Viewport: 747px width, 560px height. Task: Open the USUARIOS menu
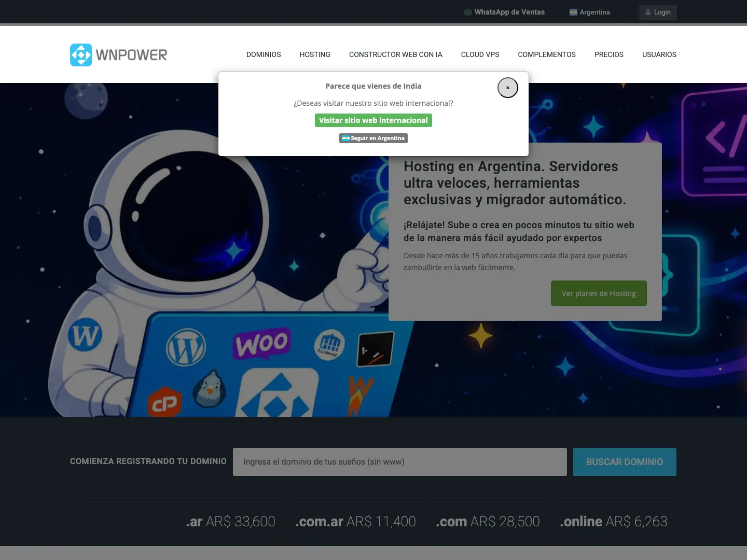pyautogui.click(x=659, y=54)
